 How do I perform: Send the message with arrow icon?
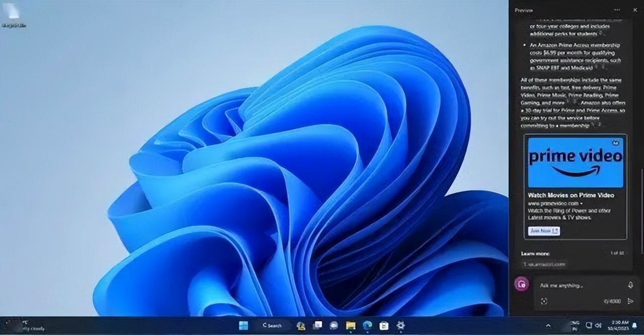[x=630, y=301]
